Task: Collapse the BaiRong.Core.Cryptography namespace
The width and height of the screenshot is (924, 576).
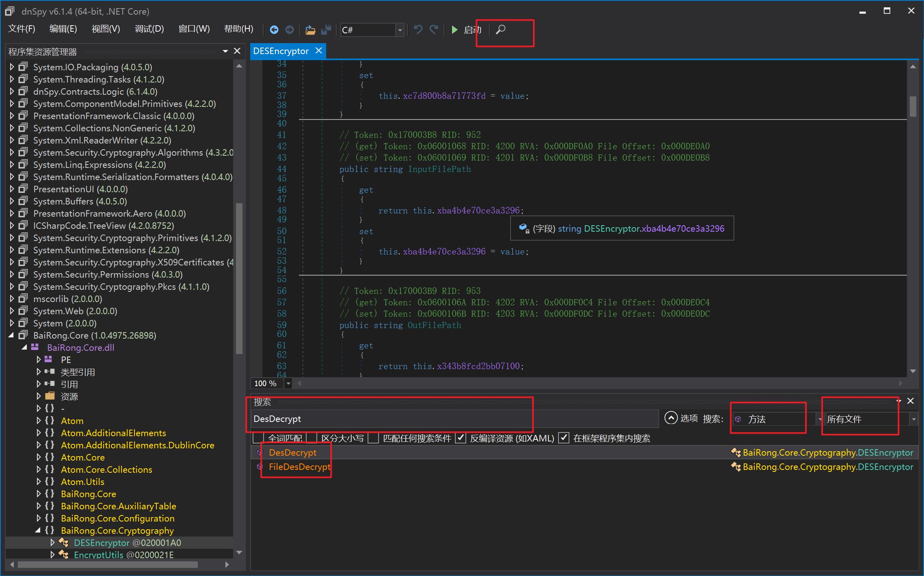Action: 38,530
